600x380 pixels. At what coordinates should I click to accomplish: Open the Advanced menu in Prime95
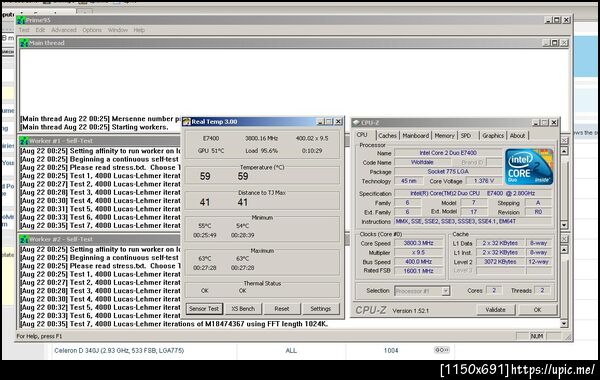click(x=64, y=30)
